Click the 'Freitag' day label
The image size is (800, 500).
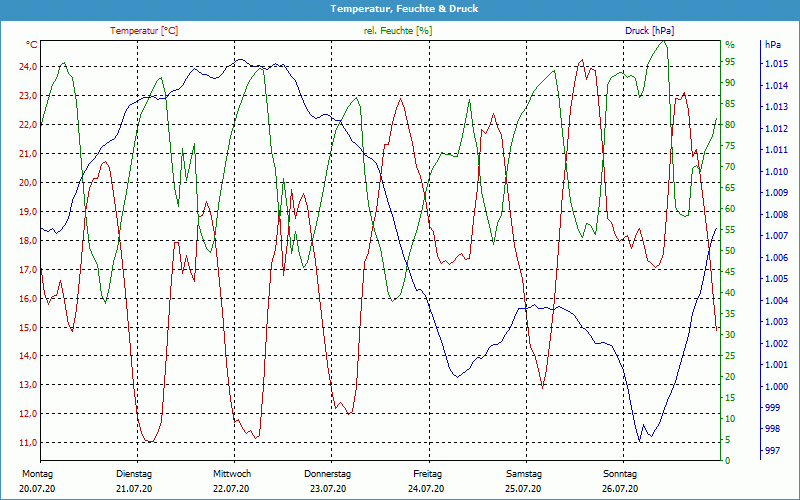(428, 474)
